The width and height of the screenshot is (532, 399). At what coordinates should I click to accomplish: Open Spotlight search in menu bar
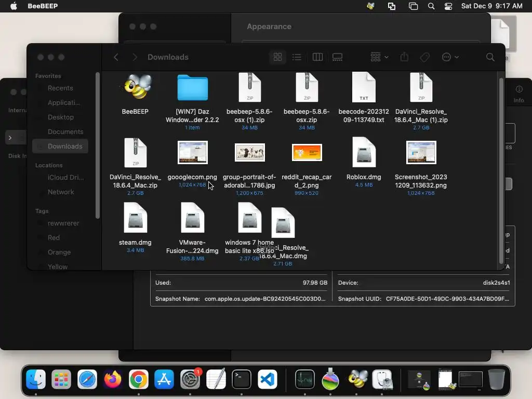tap(431, 6)
